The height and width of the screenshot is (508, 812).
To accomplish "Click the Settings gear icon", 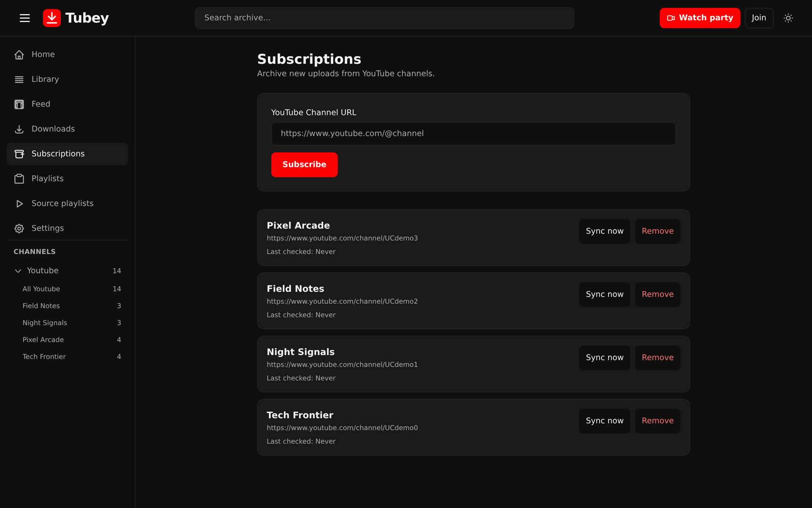I will click(x=19, y=229).
